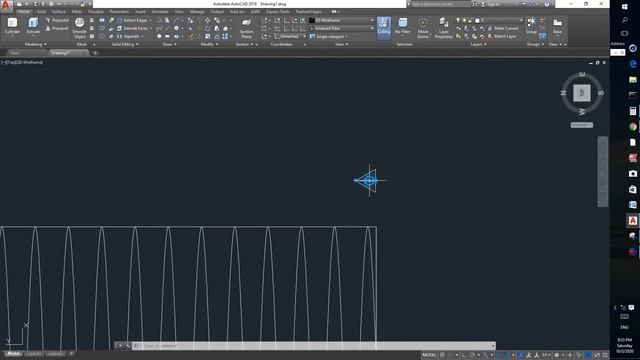This screenshot has width=640, height=360.
Task: Click the MODEL status bar button
Action: point(429,355)
